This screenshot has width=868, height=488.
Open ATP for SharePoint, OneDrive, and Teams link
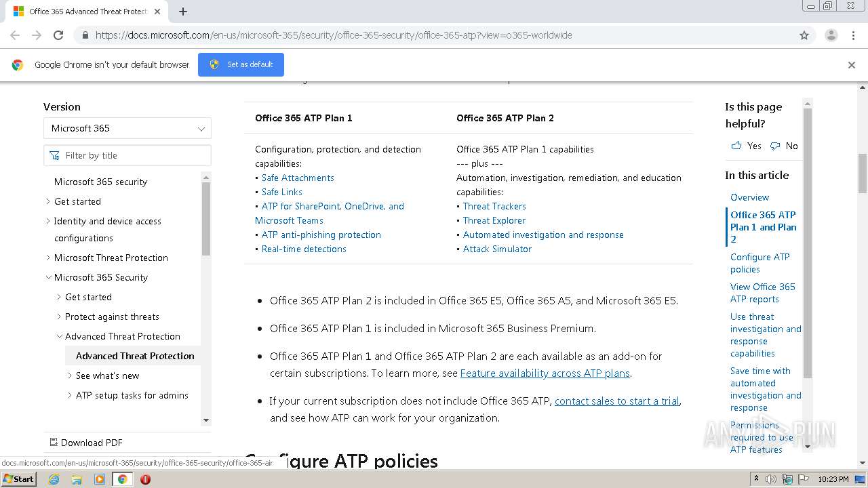tap(330, 213)
